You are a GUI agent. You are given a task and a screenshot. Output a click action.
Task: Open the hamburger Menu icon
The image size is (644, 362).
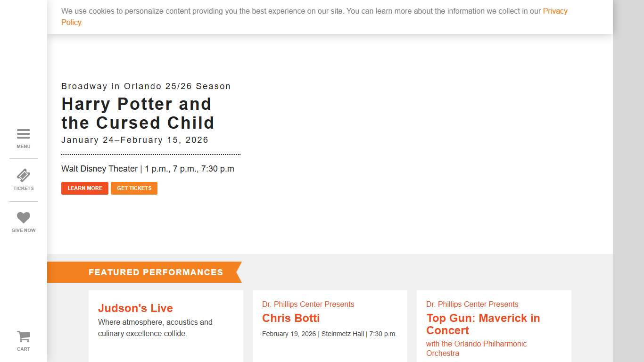coord(24,134)
